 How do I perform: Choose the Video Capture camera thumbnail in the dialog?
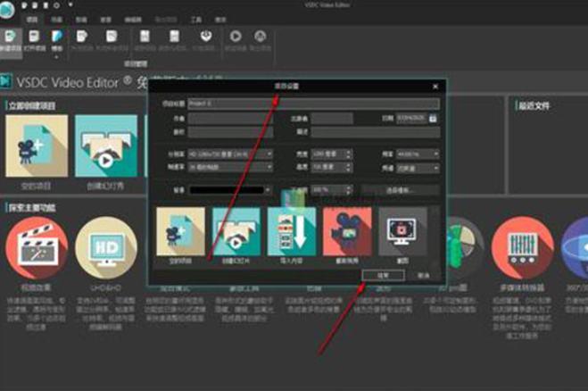coord(347,231)
